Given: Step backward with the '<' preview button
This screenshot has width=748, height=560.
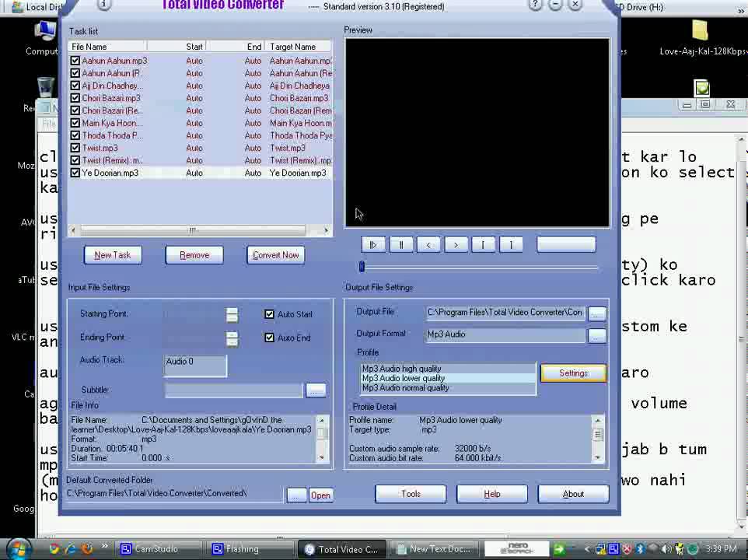Looking at the screenshot, I should pyautogui.click(x=428, y=245).
